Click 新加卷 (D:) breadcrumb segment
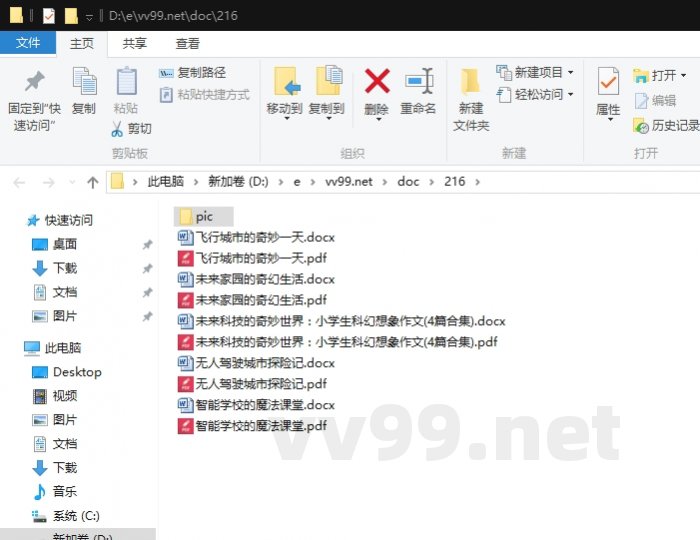This screenshot has height=540, width=700. [x=238, y=182]
